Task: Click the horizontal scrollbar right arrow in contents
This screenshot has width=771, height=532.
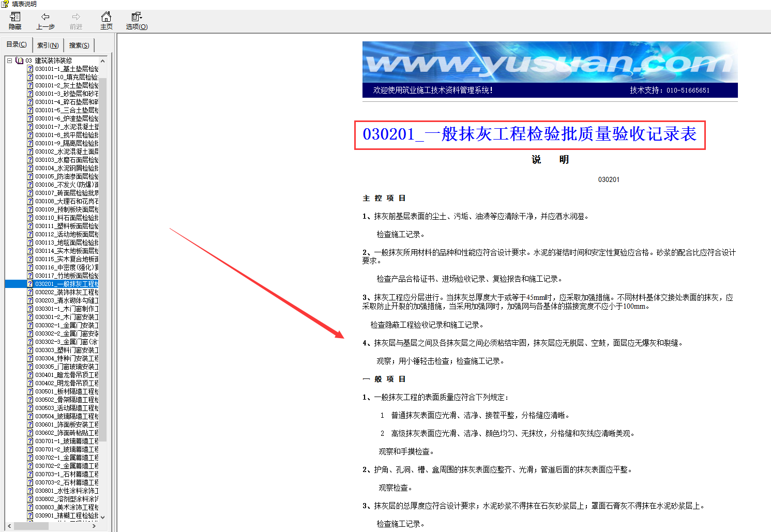Action: (x=94, y=526)
